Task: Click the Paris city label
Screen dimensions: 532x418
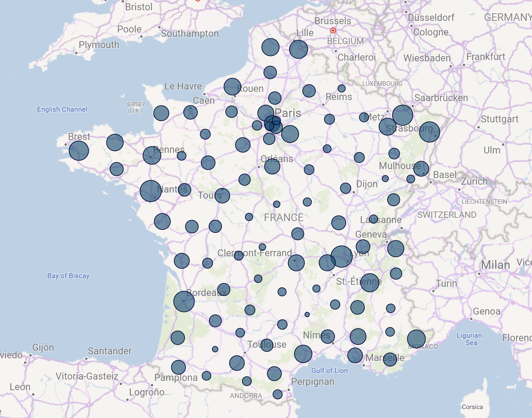Action: coord(288,113)
